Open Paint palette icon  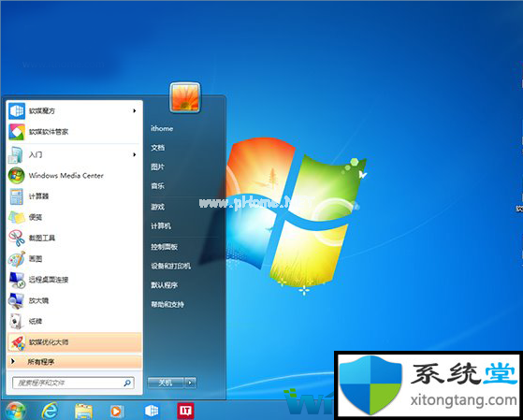point(16,259)
